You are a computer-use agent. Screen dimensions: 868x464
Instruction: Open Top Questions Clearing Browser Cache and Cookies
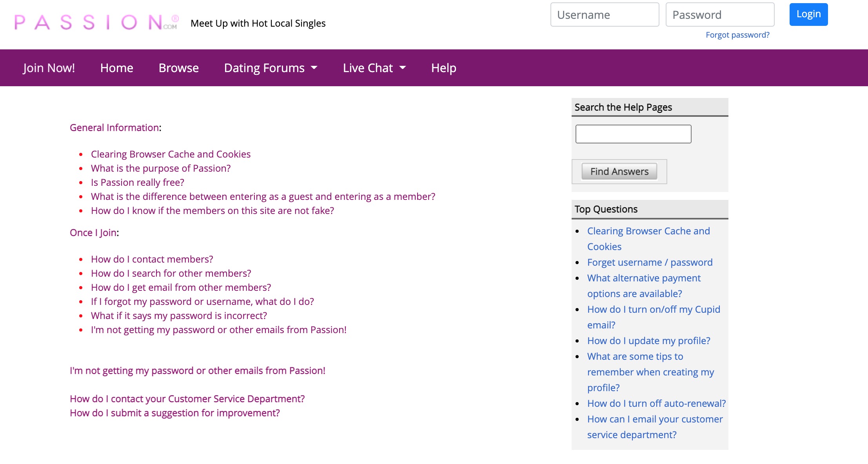[x=648, y=239]
